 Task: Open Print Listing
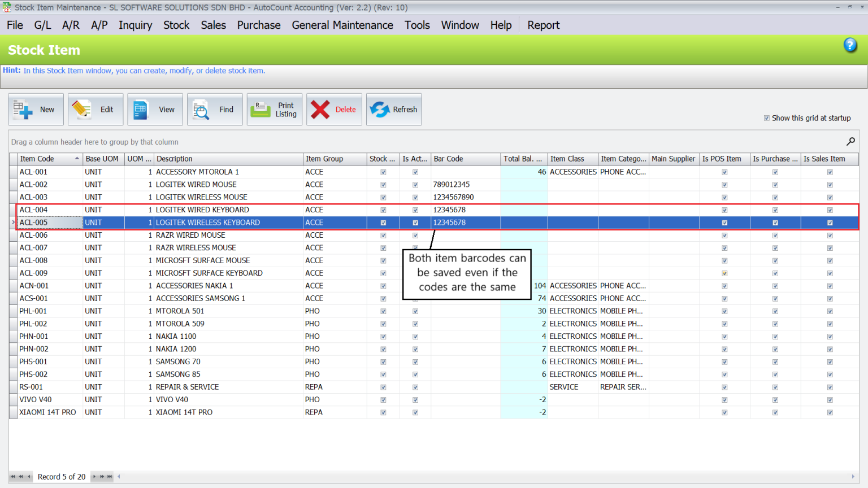[x=274, y=109]
